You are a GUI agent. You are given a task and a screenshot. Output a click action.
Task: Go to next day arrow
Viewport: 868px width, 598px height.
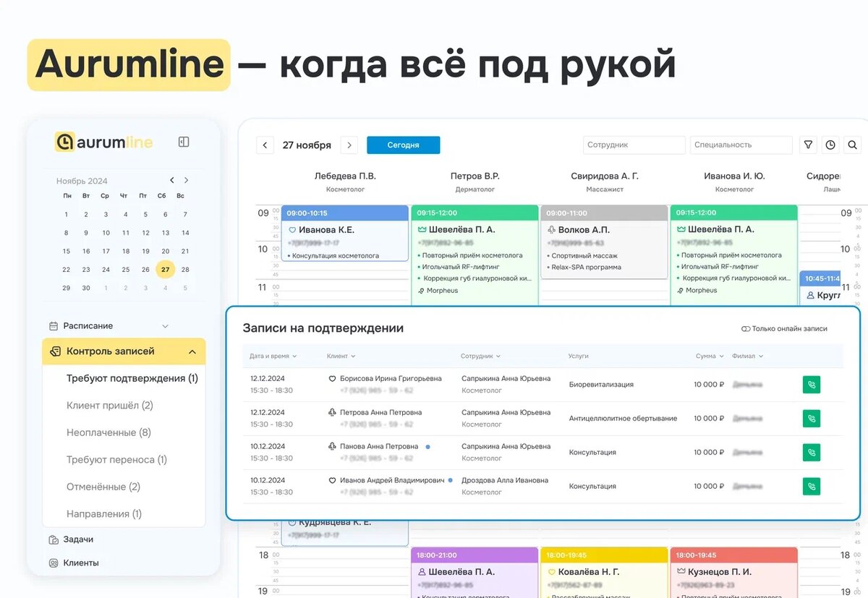point(349,145)
